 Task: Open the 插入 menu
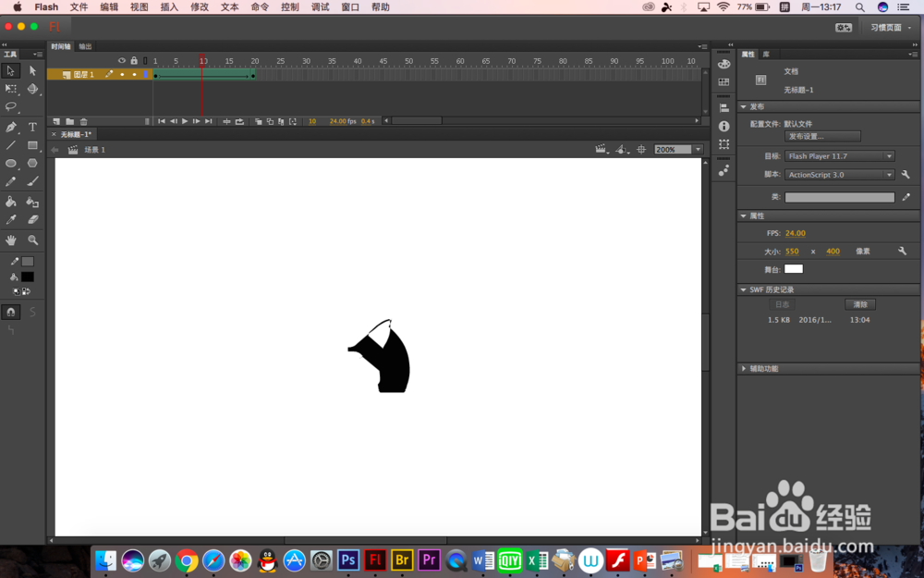169,7
